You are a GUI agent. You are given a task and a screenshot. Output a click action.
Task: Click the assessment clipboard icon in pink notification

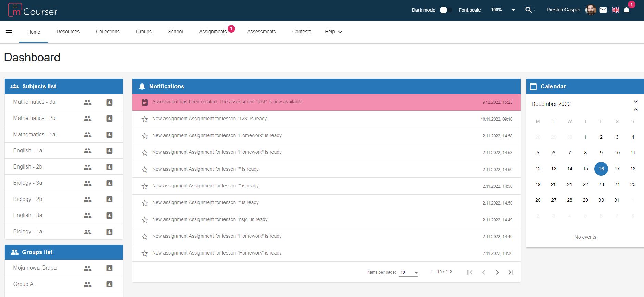coord(145,102)
